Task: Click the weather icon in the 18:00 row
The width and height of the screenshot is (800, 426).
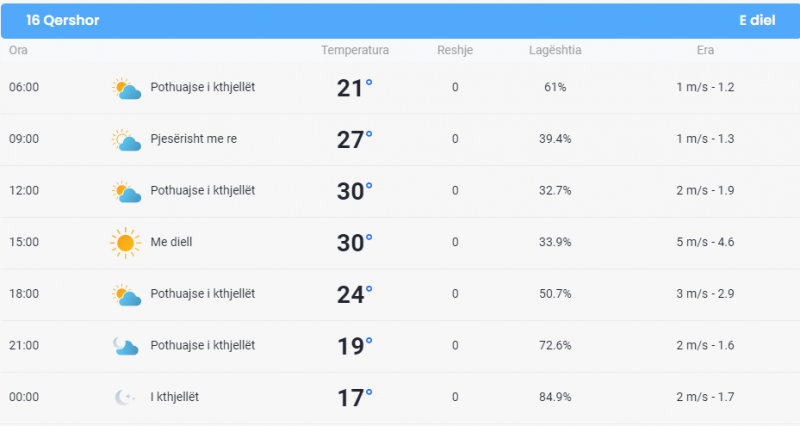Action: 126,295
